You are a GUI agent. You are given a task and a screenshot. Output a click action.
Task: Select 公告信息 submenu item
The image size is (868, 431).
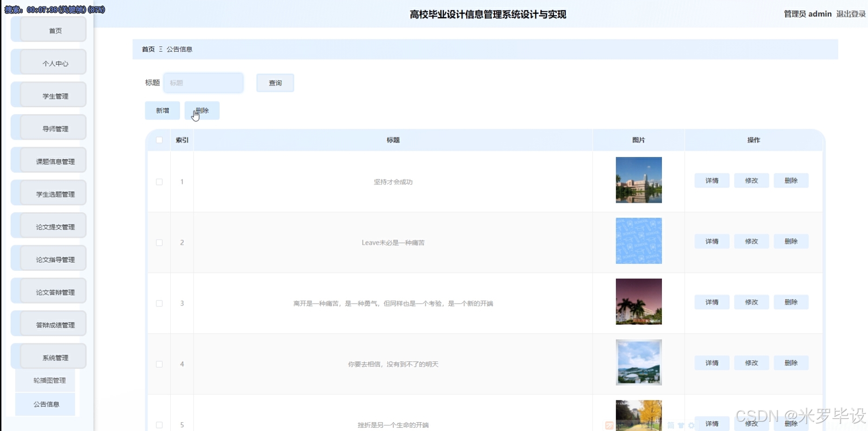click(x=45, y=404)
